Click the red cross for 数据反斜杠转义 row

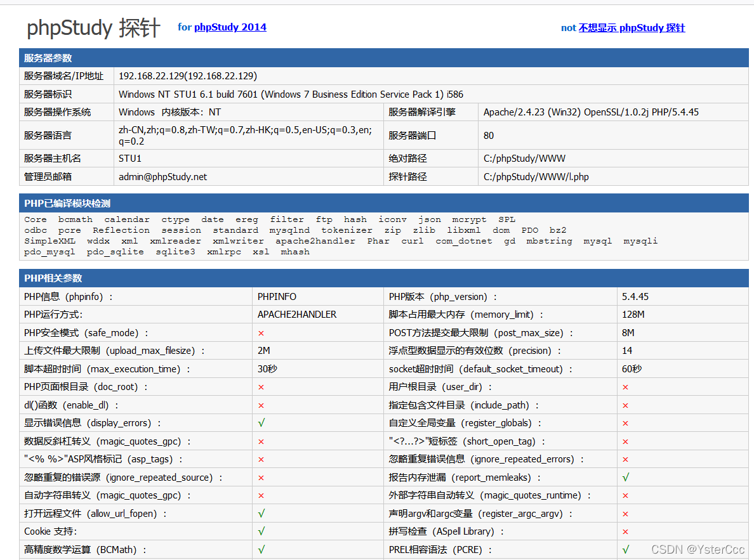(261, 442)
